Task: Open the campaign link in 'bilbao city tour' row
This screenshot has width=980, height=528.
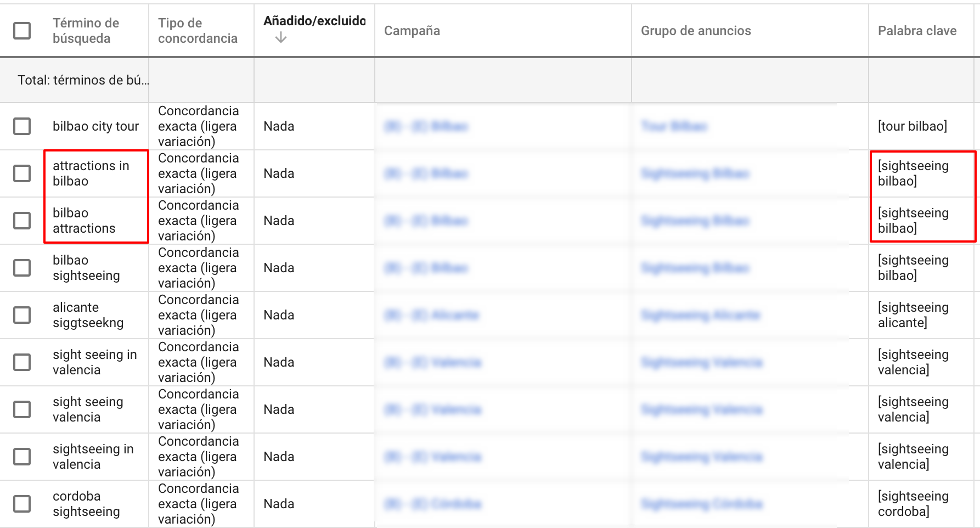Action: [x=426, y=126]
